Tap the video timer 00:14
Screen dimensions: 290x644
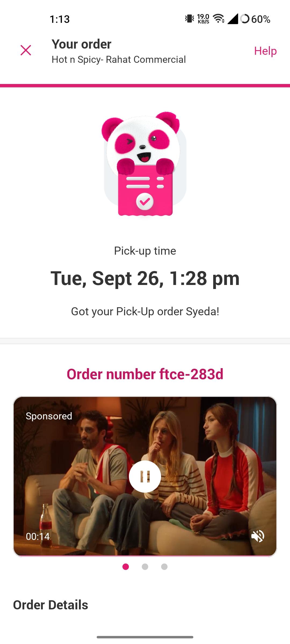pyautogui.click(x=38, y=536)
